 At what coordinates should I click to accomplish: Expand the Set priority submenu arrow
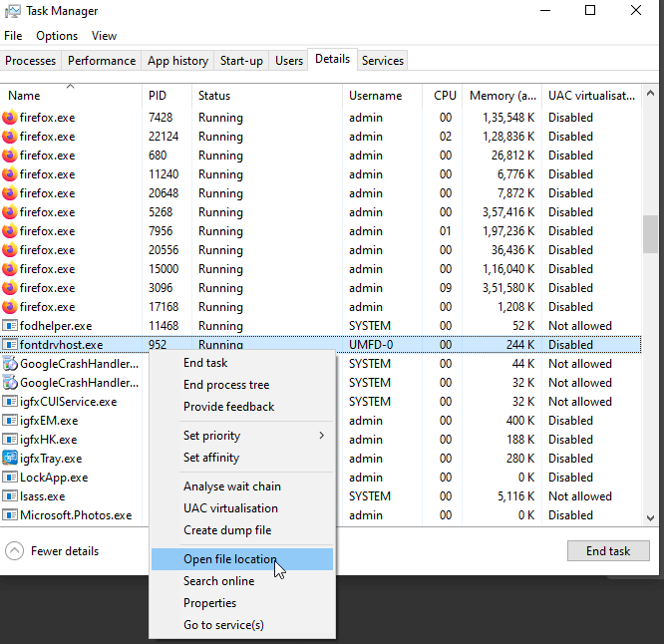322,436
